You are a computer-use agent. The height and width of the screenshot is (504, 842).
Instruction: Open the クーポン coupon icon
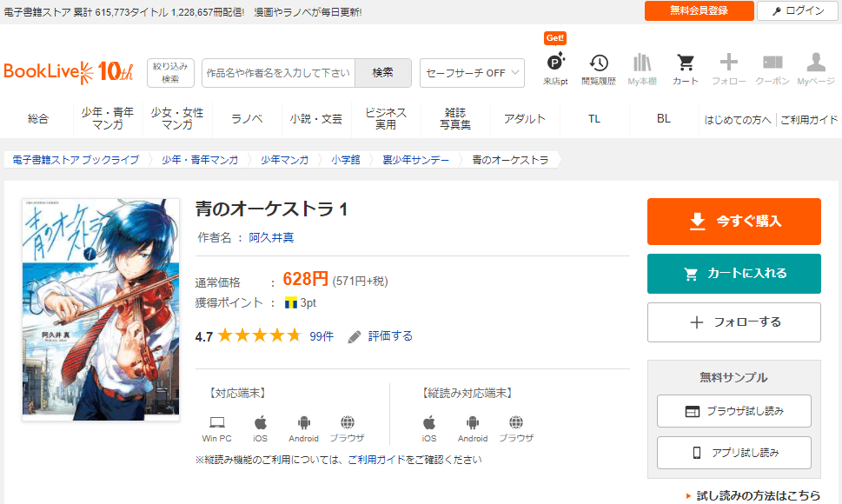[x=772, y=64]
